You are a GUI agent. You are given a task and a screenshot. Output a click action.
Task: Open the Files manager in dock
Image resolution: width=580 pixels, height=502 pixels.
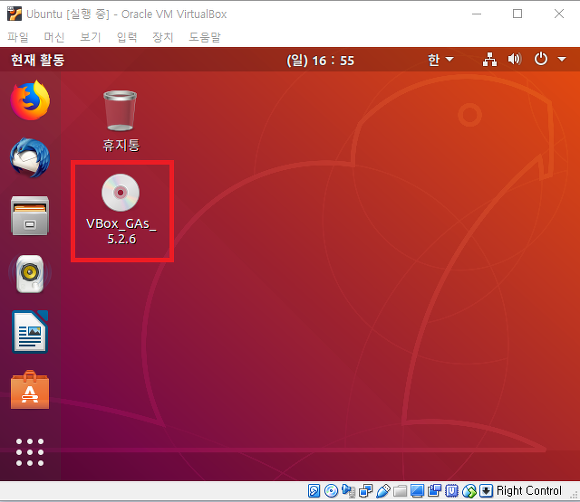tap(30, 216)
